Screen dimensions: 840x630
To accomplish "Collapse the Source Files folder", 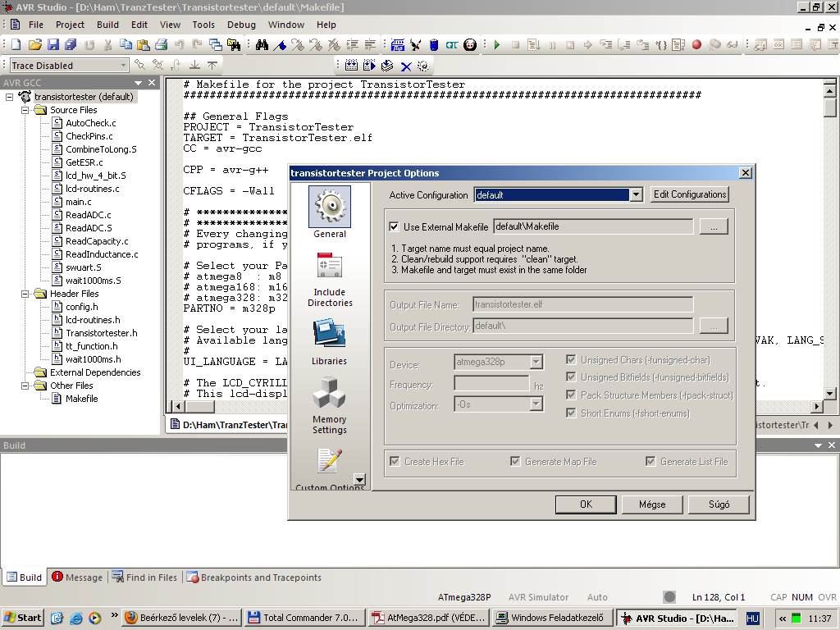I will pyautogui.click(x=25, y=111).
